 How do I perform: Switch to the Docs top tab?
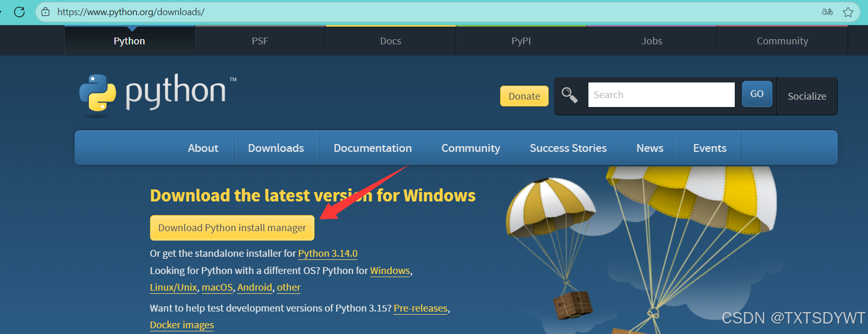click(x=390, y=41)
